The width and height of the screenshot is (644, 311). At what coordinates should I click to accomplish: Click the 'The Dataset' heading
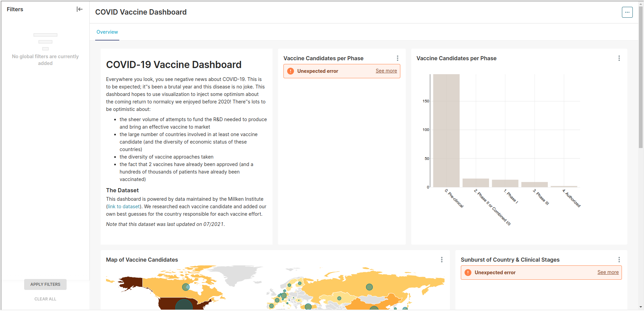click(122, 190)
